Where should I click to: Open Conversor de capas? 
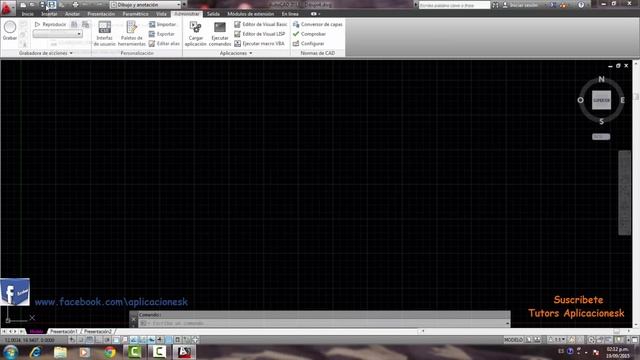tap(318, 24)
